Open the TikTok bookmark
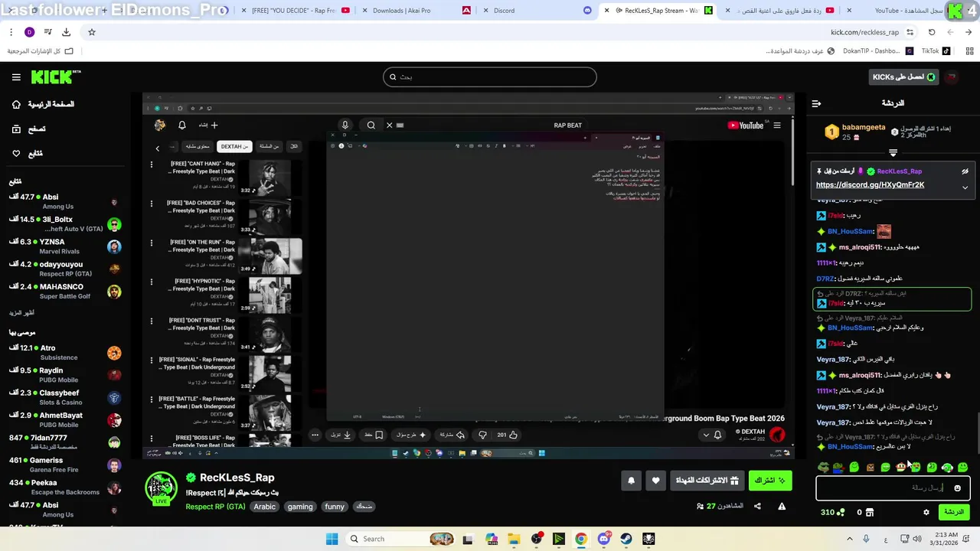This screenshot has height=551, width=980. click(x=936, y=51)
